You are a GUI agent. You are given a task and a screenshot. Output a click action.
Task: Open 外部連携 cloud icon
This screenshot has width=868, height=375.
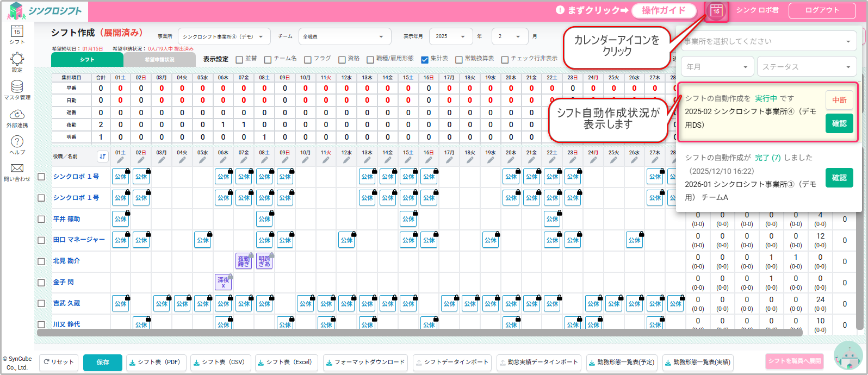17,115
